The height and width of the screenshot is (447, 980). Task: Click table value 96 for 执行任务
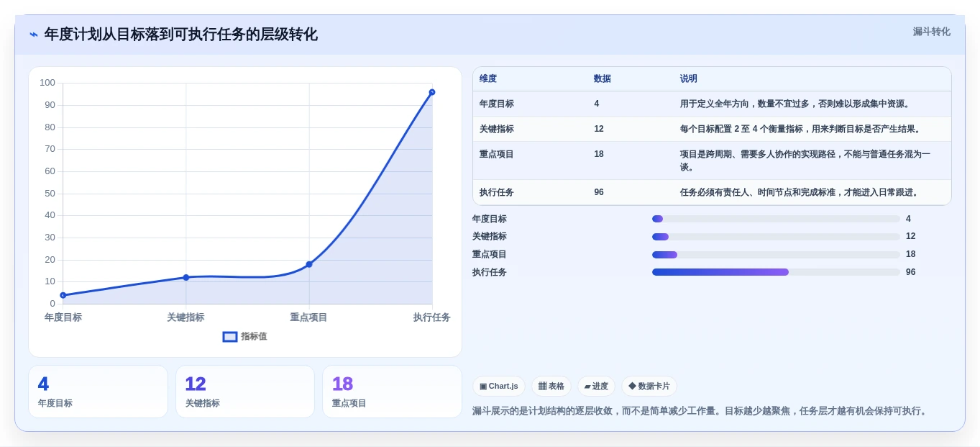[x=599, y=192]
